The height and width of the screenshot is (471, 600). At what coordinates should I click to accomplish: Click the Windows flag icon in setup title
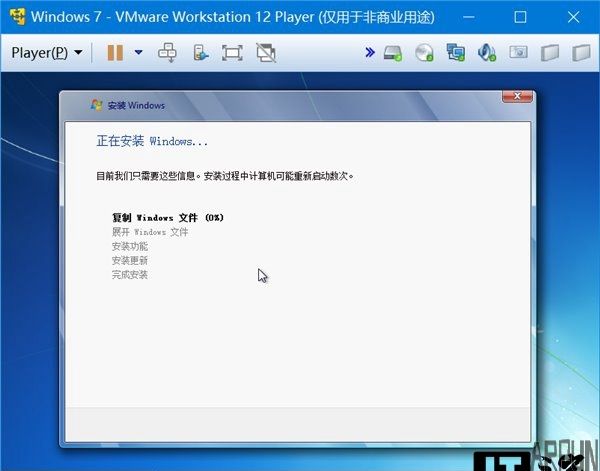click(96, 105)
